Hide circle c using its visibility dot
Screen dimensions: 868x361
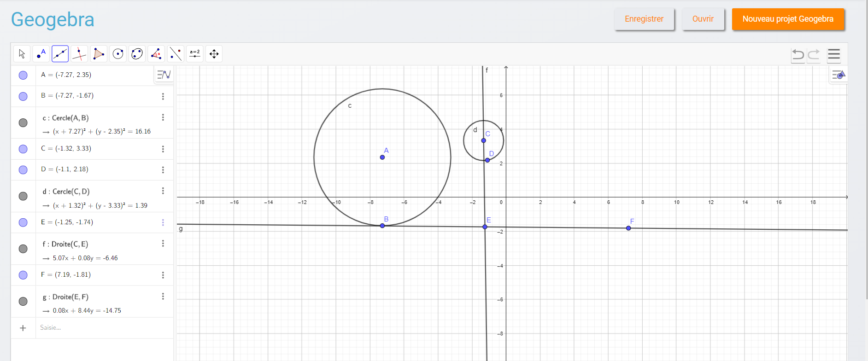(23, 122)
